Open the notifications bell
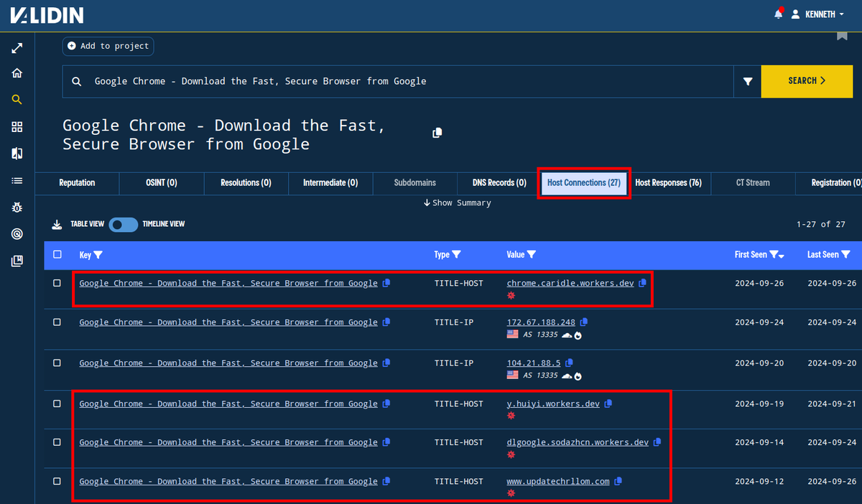This screenshot has height=504, width=862. (779, 14)
